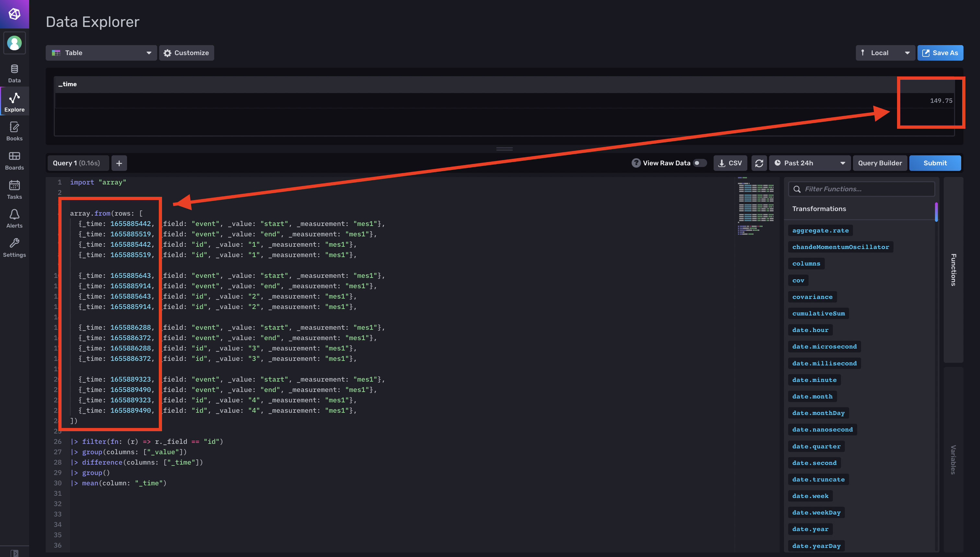Insert the date.month function
This screenshot has width=980, height=557.
[x=812, y=396]
